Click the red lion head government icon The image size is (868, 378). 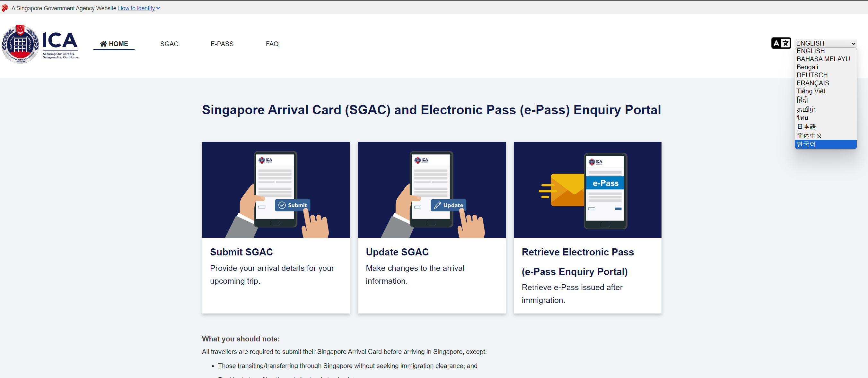5,8
